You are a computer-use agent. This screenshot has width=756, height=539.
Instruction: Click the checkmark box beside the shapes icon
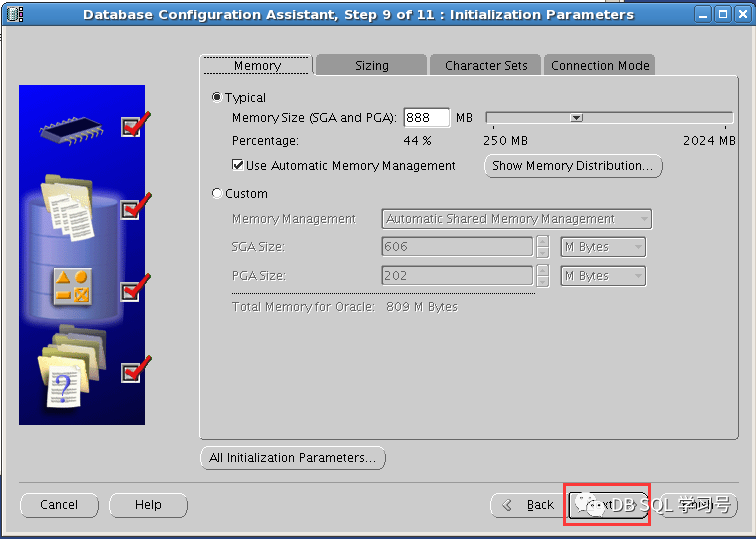click(131, 291)
